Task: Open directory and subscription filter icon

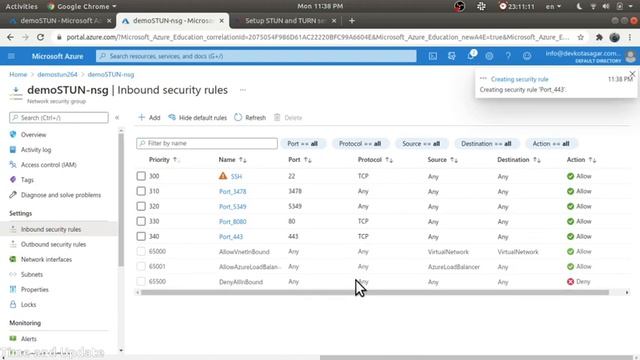Action: click(451, 56)
